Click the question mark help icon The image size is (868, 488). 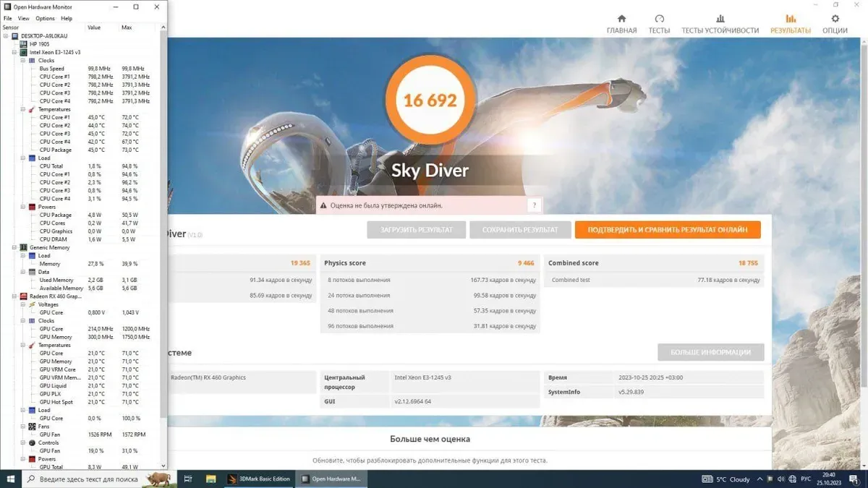point(535,205)
